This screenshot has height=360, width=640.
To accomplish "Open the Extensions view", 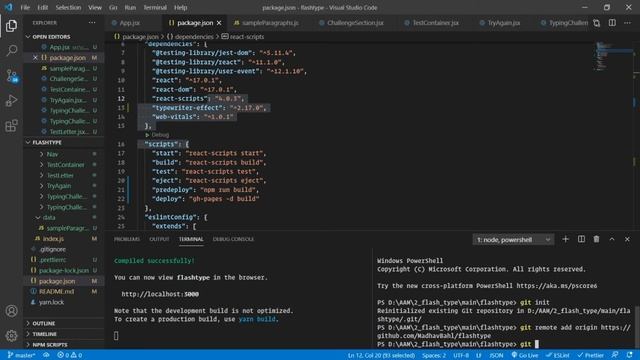I will click(11, 125).
